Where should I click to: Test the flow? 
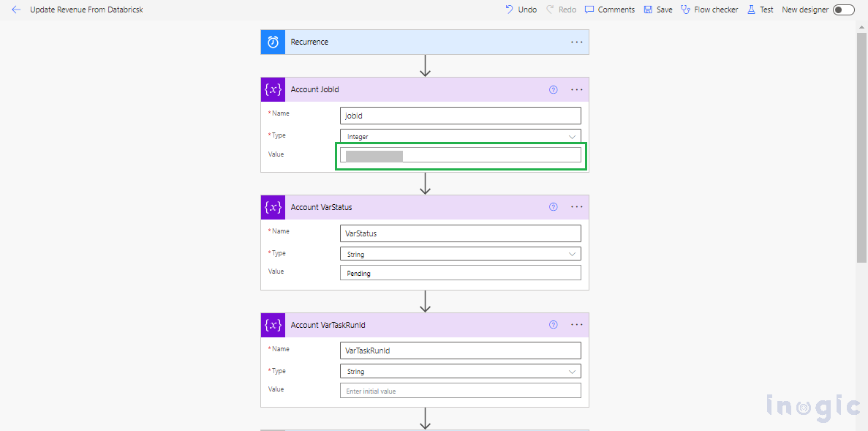pyautogui.click(x=760, y=10)
